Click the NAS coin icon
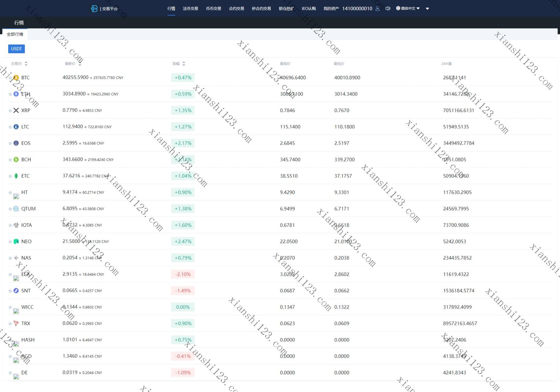The image size is (560, 392). [16, 258]
